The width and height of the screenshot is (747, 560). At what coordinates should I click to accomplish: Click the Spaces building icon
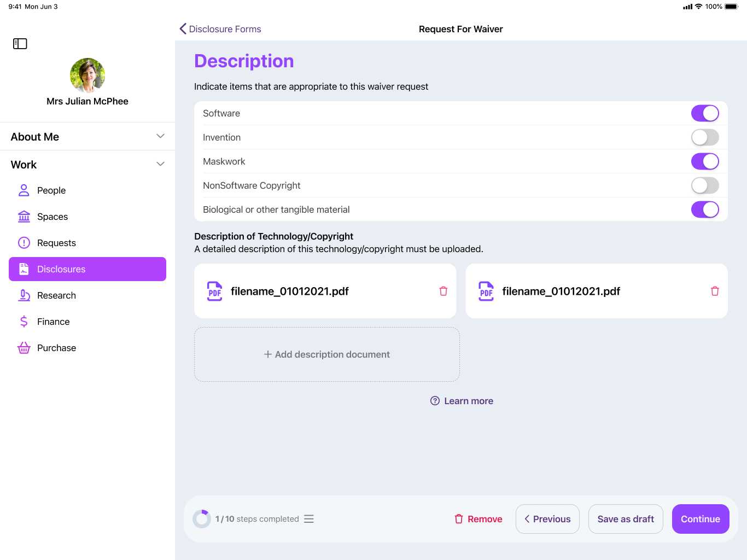point(24,217)
